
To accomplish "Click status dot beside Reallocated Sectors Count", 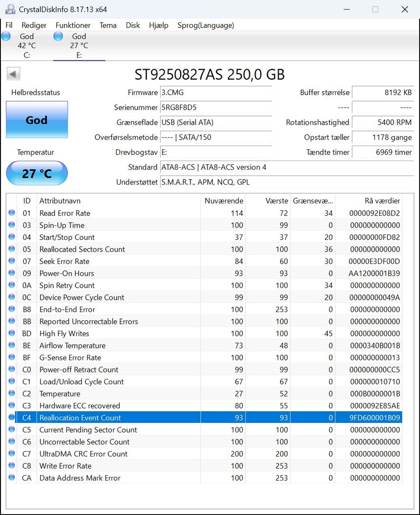I will [x=12, y=249].
